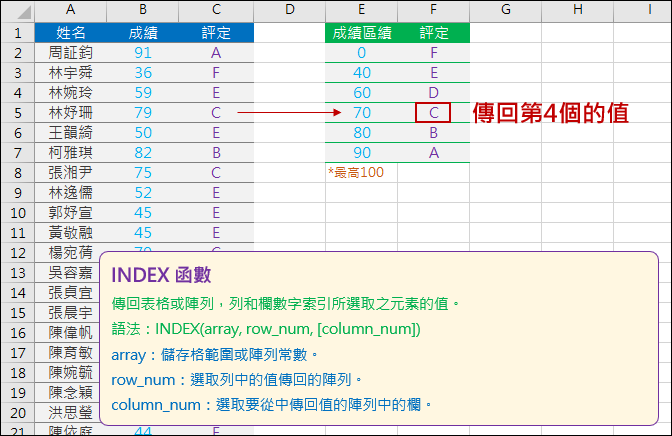This screenshot has height=436, width=672.
Task: Click lookup threshold cell 60
Action: (361, 93)
